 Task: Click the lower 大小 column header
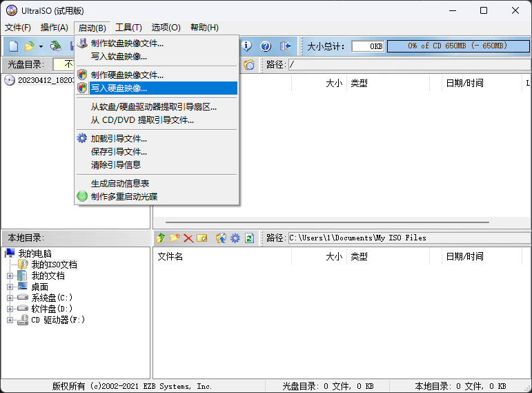point(319,256)
